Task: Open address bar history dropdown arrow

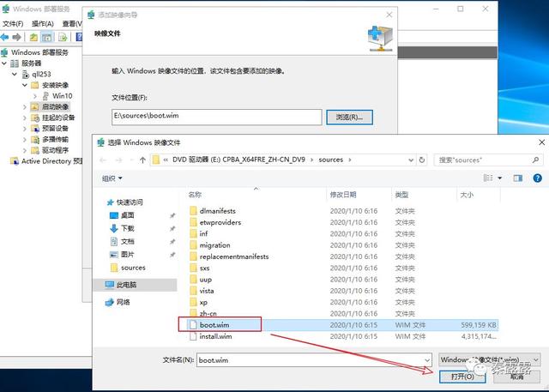Action: [411, 160]
